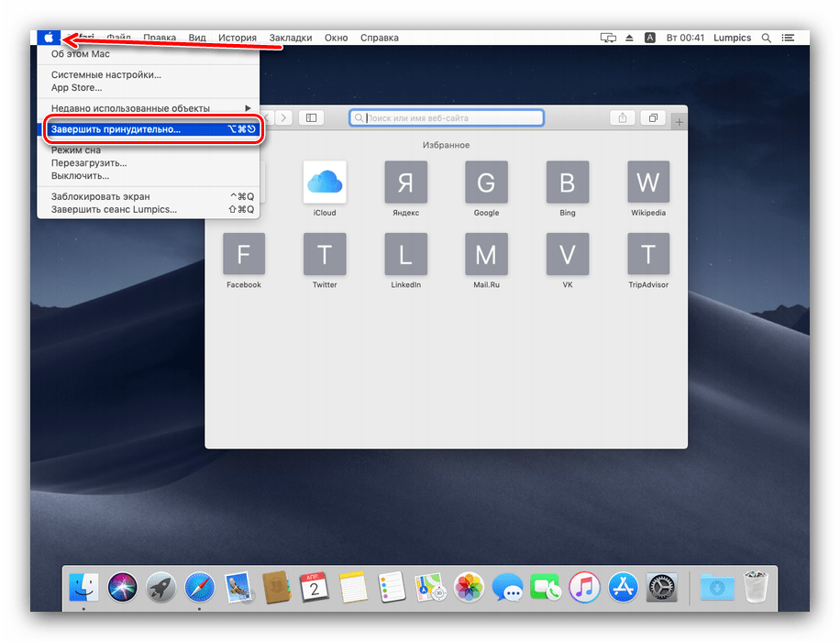Image resolution: width=840 pixels, height=642 pixels.
Task: Open the keyboard input source 'A' icon
Action: coord(650,38)
